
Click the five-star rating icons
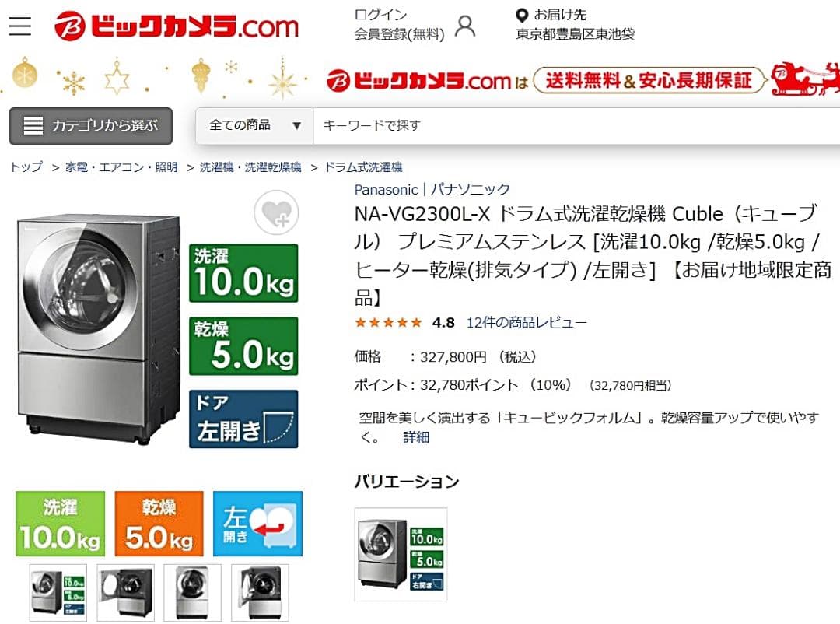click(388, 322)
